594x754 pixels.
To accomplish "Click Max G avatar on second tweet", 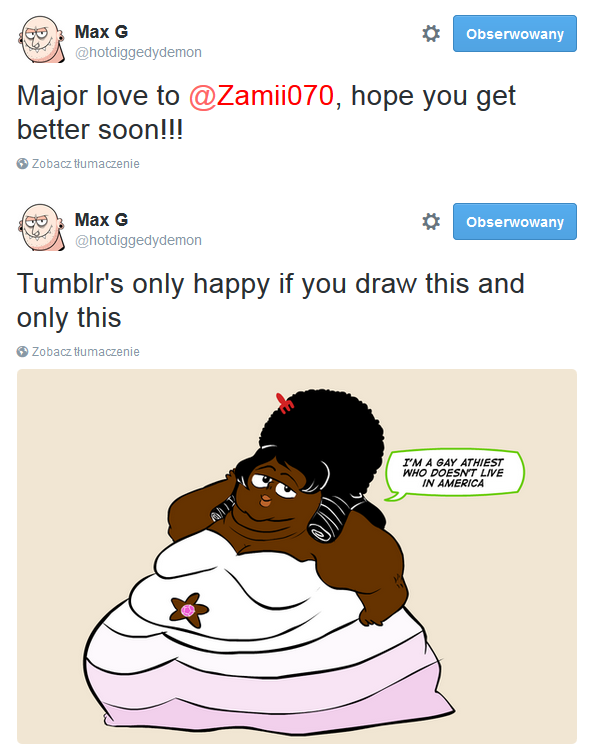I will pyautogui.click(x=41, y=227).
